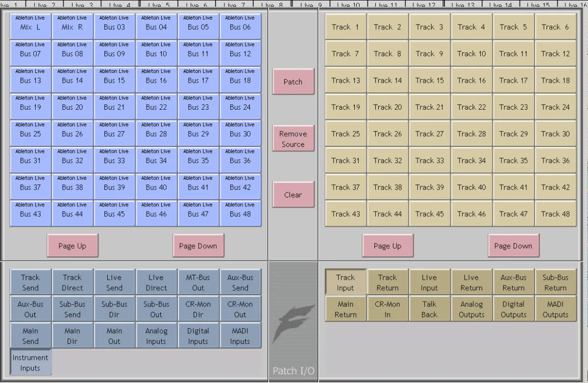Image resolution: width=588 pixels, height=383 pixels.
Task: Show Analog Inputs sources
Action: pos(156,336)
